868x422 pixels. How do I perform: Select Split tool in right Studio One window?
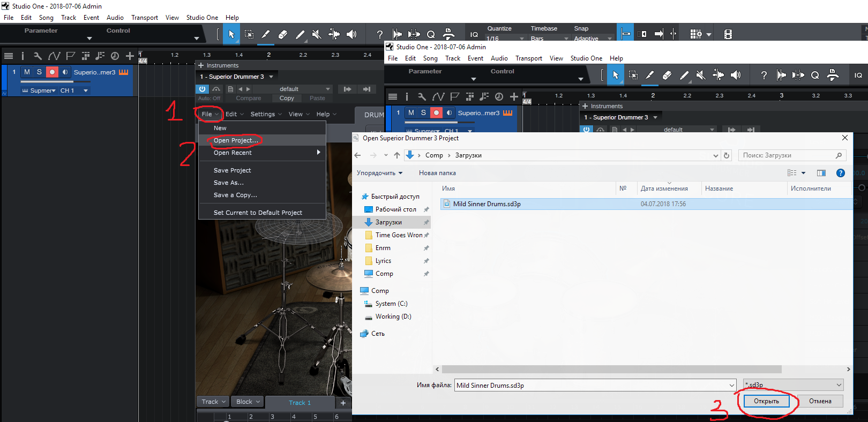pyautogui.click(x=650, y=75)
